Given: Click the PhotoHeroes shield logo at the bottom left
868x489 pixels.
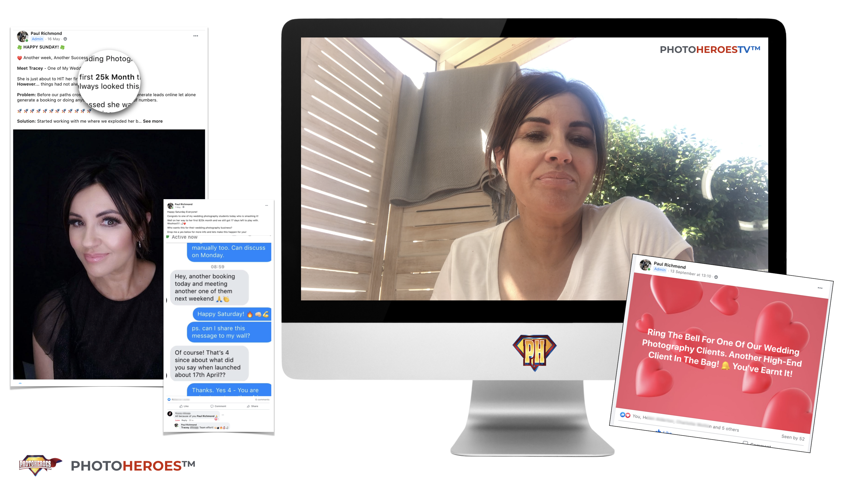Looking at the screenshot, I should click(40, 465).
